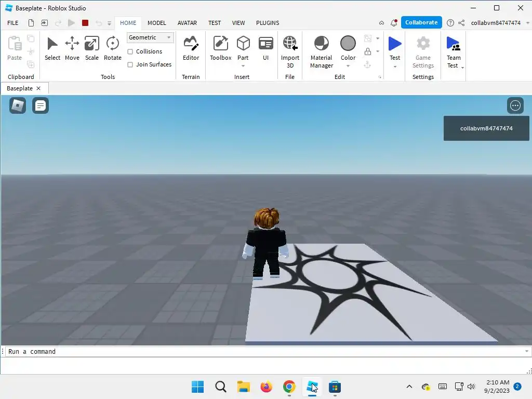Screen dimensions: 532x399
Task: Click the Redo arrow
Action: pos(58,23)
